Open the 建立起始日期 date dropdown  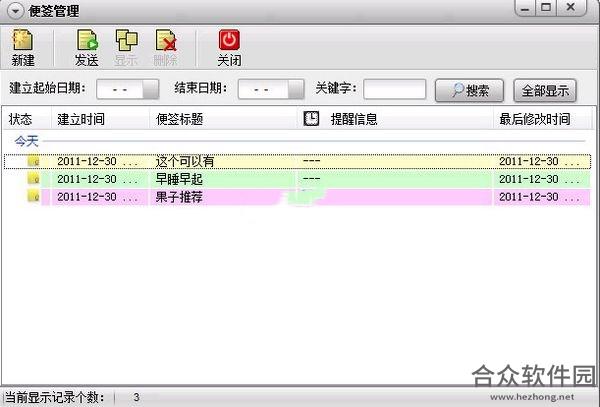[150, 90]
